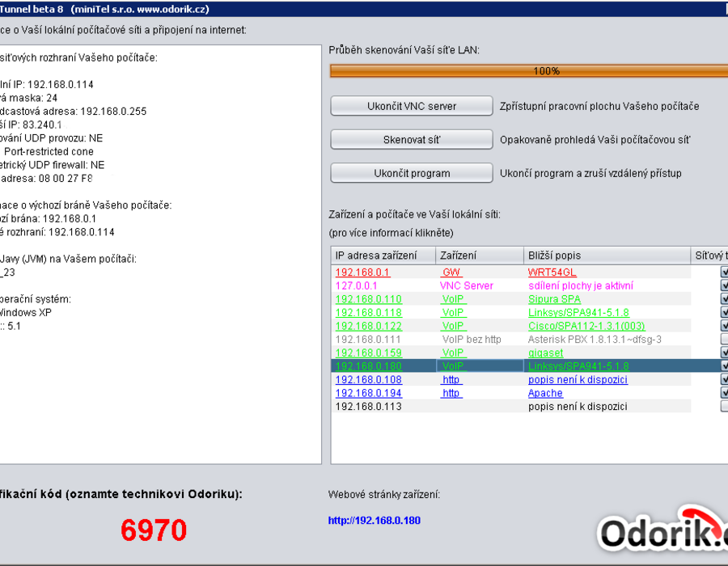
Task: Open IP link 192.168.0.118
Action: (369, 313)
